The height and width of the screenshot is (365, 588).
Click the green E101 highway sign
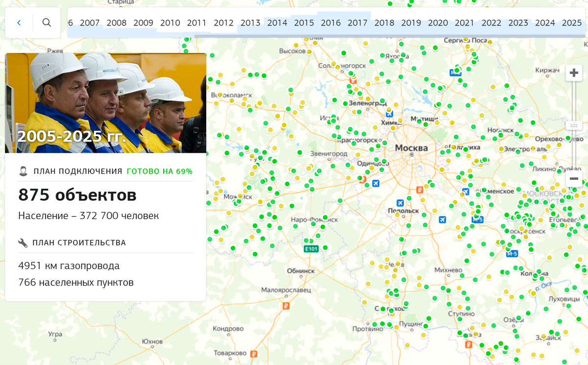(x=311, y=249)
